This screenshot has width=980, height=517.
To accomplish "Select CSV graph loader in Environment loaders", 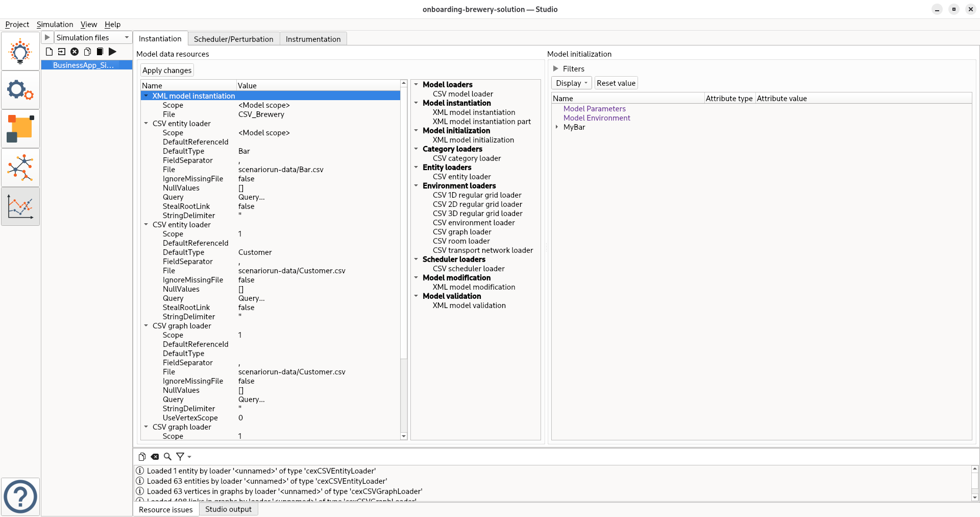I will [462, 232].
